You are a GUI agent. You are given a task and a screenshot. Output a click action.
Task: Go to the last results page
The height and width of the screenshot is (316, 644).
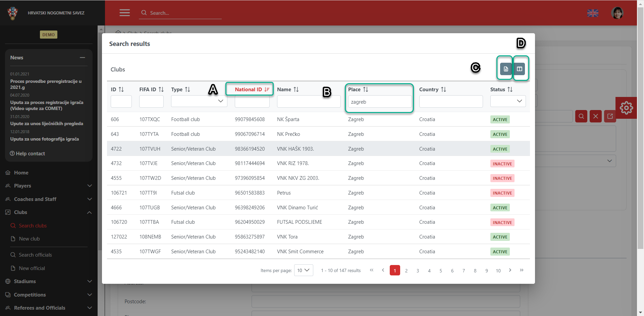521,270
